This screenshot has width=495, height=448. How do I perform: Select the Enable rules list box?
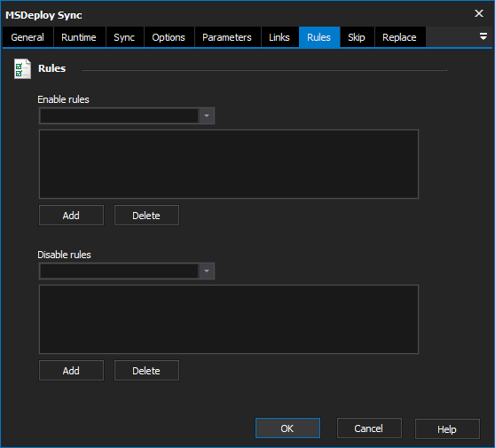[229, 164]
